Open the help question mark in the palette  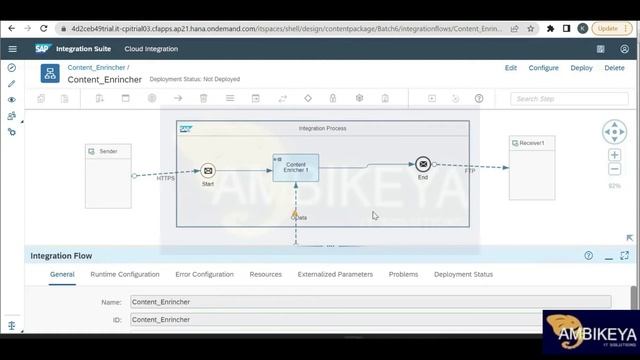[479, 98]
